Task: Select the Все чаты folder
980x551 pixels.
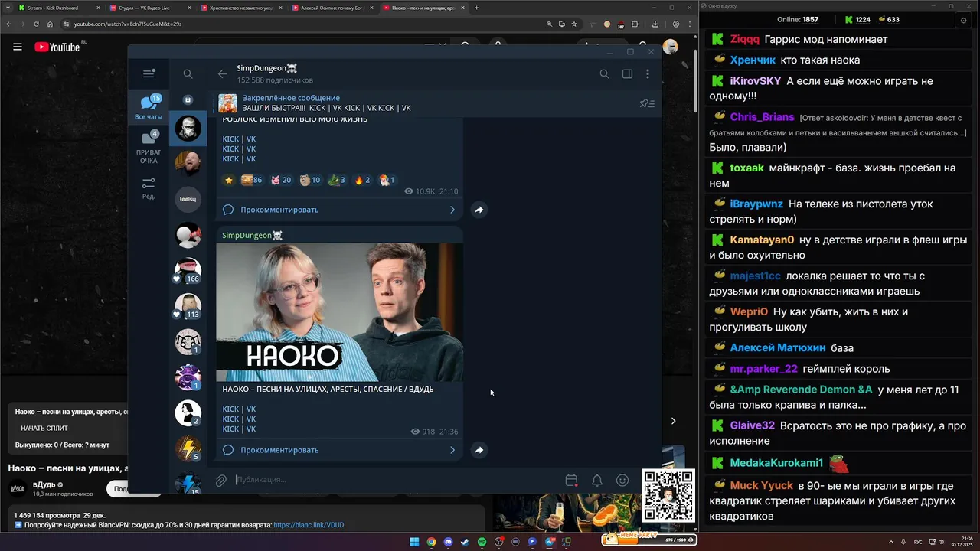Action: 149,107
